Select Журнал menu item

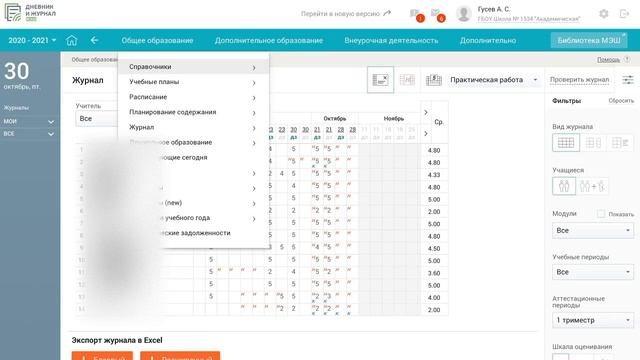(193, 127)
